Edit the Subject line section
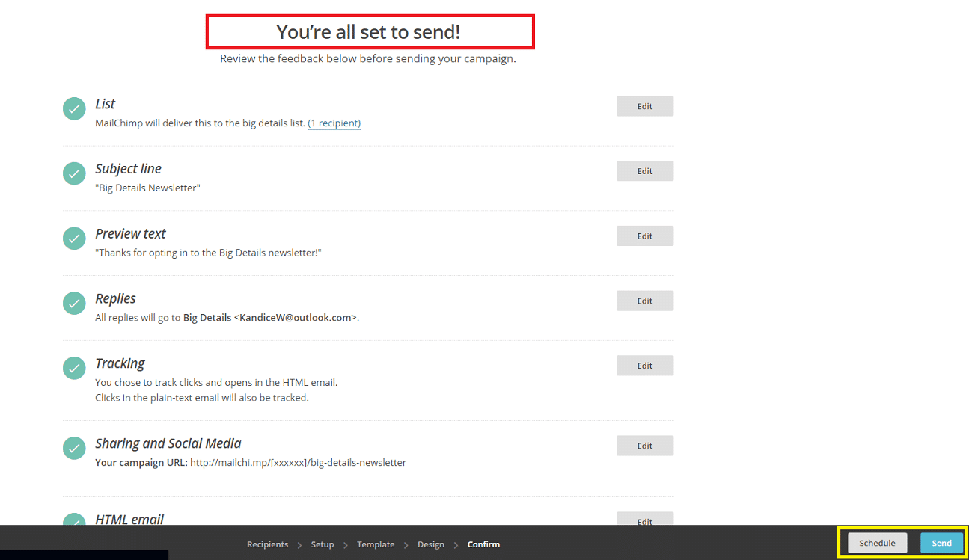Image resolution: width=969 pixels, height=560 pixels. click(645, 171)
